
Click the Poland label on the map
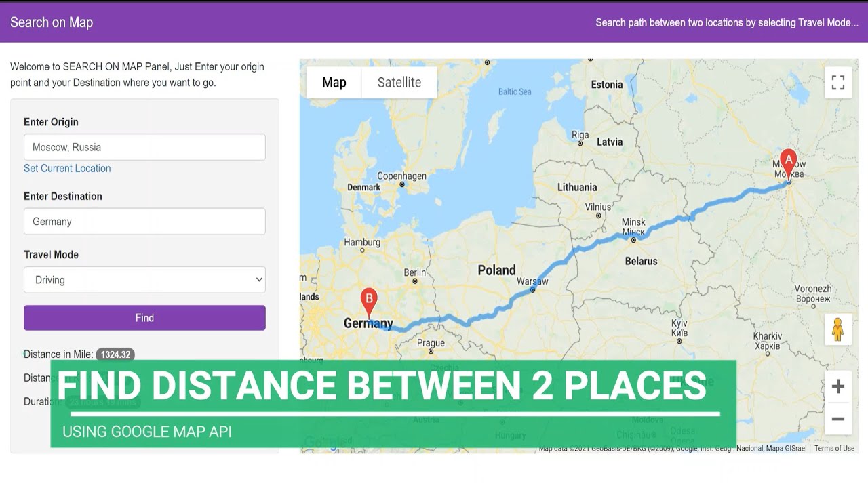point(496,270)
